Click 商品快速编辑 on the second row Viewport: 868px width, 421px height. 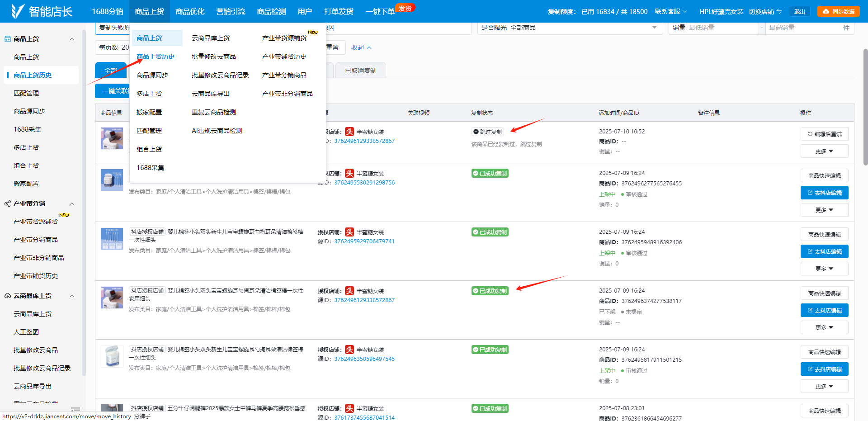tap(824, 175)
